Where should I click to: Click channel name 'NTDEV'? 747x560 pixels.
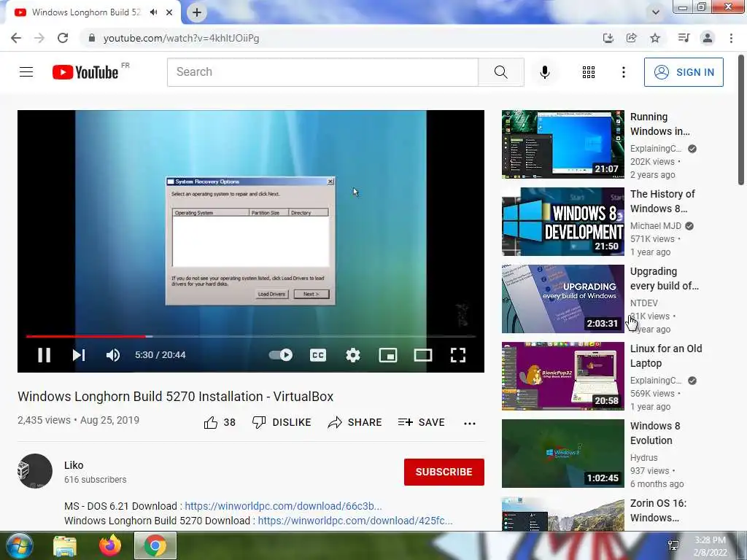click(643, 303)
